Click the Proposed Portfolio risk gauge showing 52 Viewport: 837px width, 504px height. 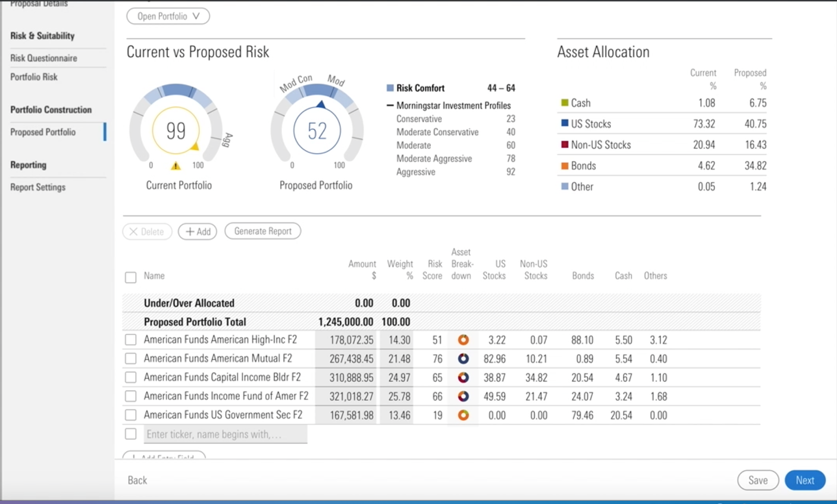click(316, 131)
